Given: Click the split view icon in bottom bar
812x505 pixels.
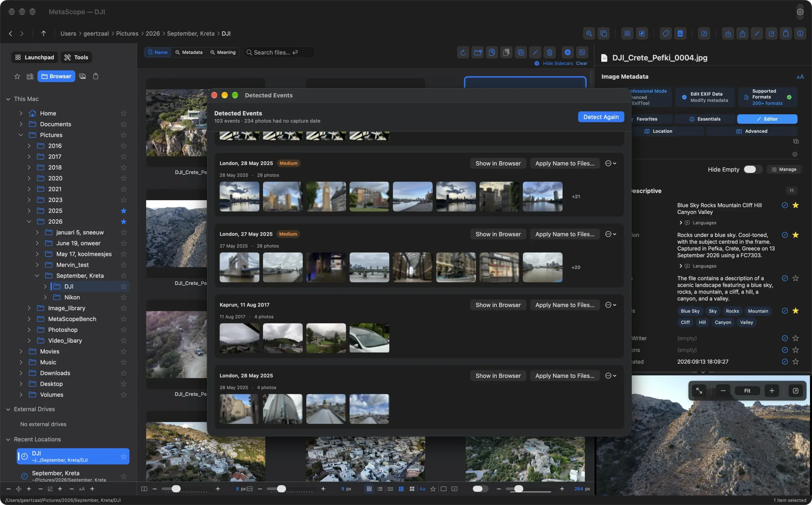Looking at the screenshot, I should (144, 488).
